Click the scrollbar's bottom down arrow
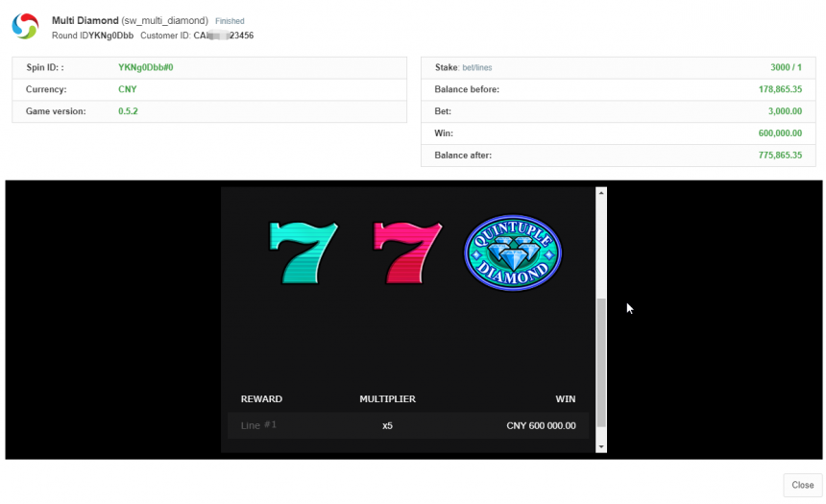Screen dimensions: 826x504 (601, 446)
